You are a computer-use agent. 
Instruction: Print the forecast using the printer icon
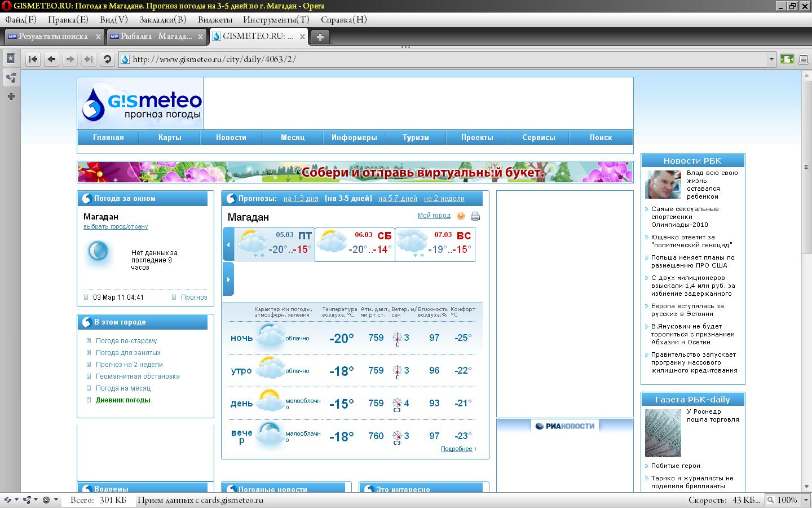click(x=475, y=216)
